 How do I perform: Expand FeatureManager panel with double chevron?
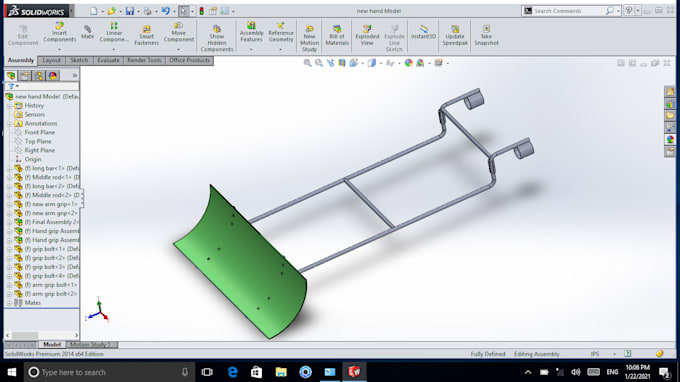[75, 76]
